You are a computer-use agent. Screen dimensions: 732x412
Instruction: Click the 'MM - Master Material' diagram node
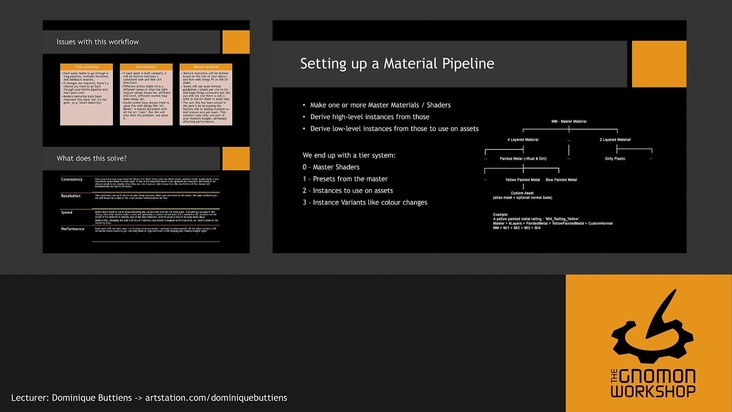point(569,121)
